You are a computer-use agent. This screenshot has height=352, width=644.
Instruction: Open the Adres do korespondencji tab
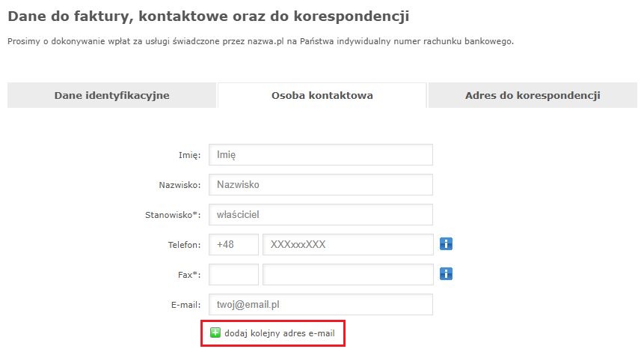(x=532, y=95)
